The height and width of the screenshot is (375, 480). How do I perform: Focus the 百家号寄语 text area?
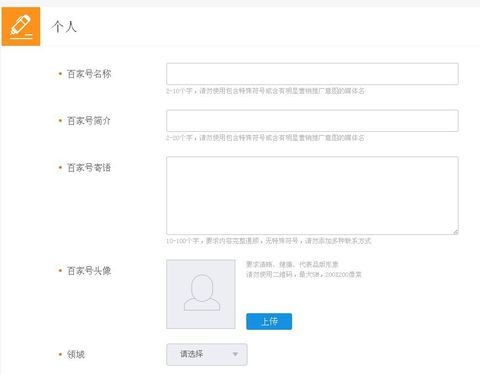[x=312, y=195]
